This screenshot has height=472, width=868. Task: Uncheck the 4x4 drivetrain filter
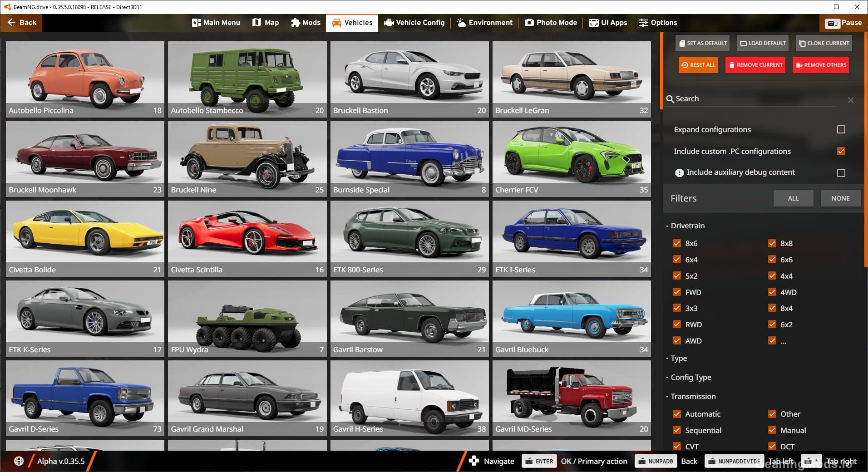click(772, 276)
